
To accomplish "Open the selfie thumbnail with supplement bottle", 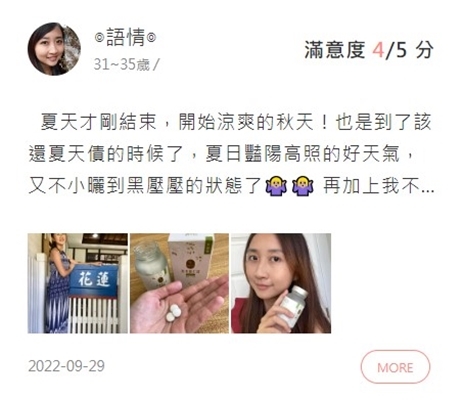I will (x=281, y=283).
